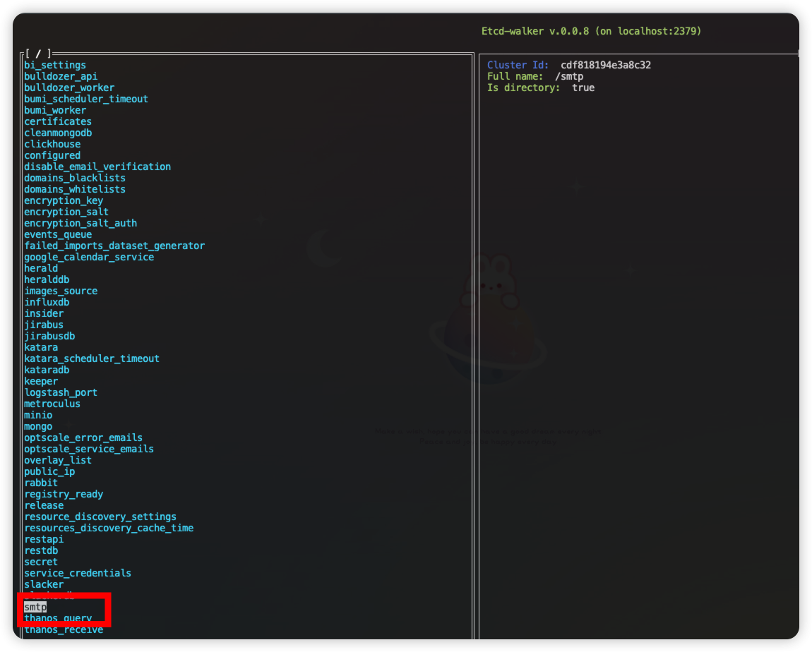Open the restapi entry
The height and width of the screenshot is (652, 812).
[x=44, y=540]
